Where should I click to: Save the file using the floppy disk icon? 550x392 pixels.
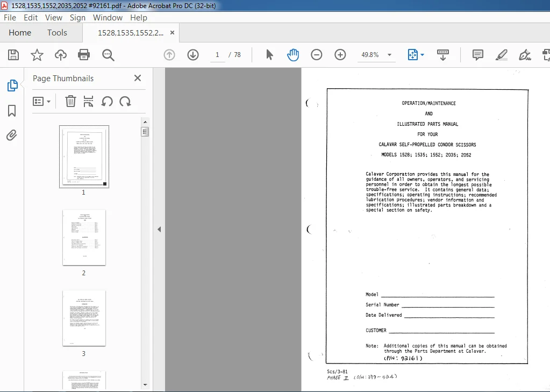pyautogui.click(x=13, y=55)
